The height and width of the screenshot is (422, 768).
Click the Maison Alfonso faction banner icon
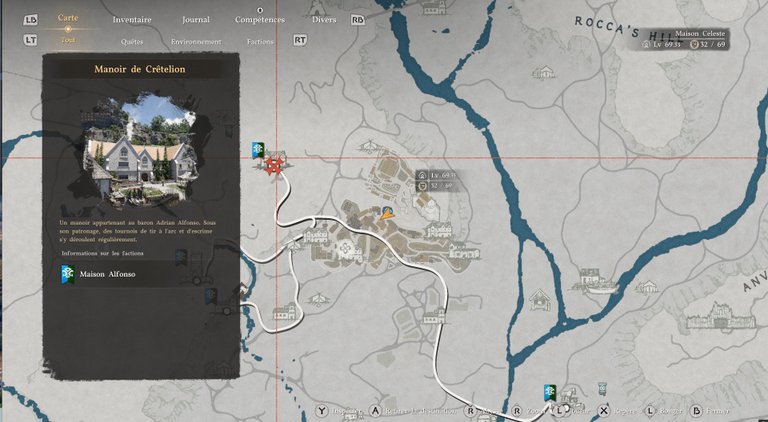[x=67, y=273]
